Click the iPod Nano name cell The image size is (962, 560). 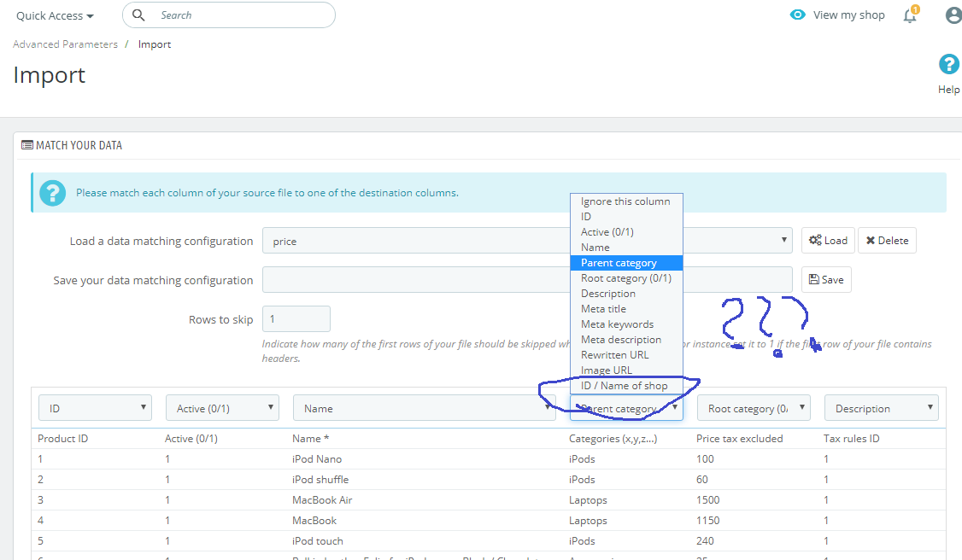tap(317, 459)
